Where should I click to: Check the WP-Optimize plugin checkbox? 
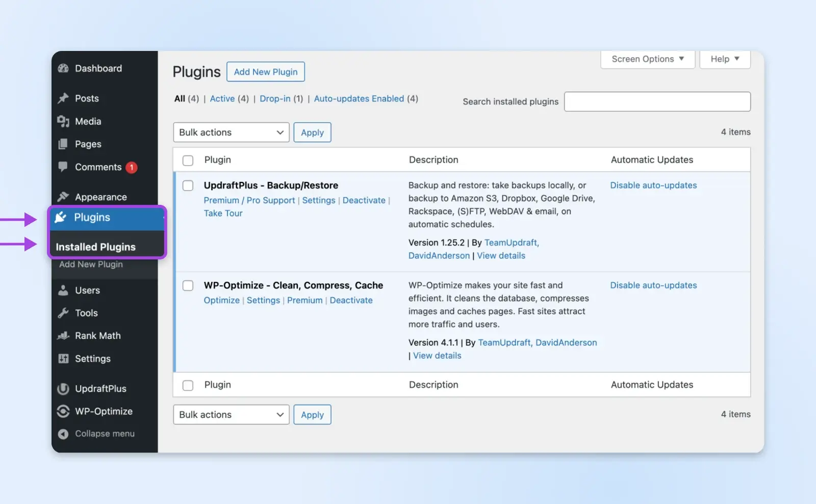pyautogui.click(x=188, y=285)
